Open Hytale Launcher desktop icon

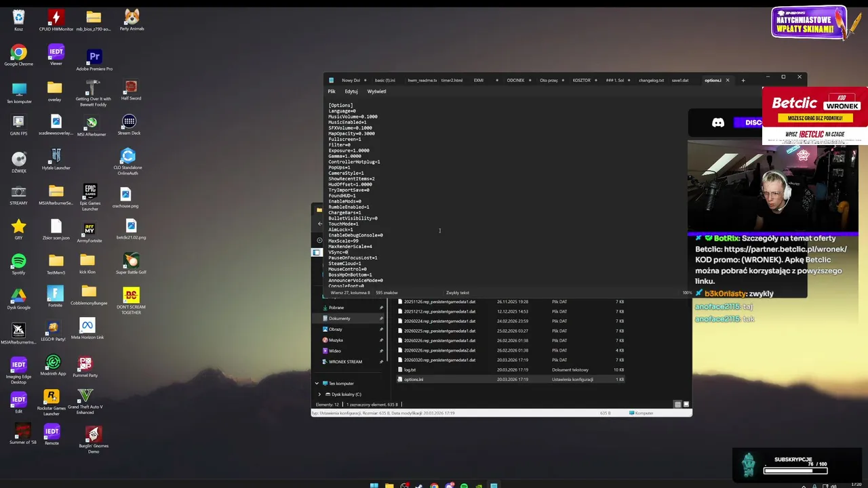(56, 159)
